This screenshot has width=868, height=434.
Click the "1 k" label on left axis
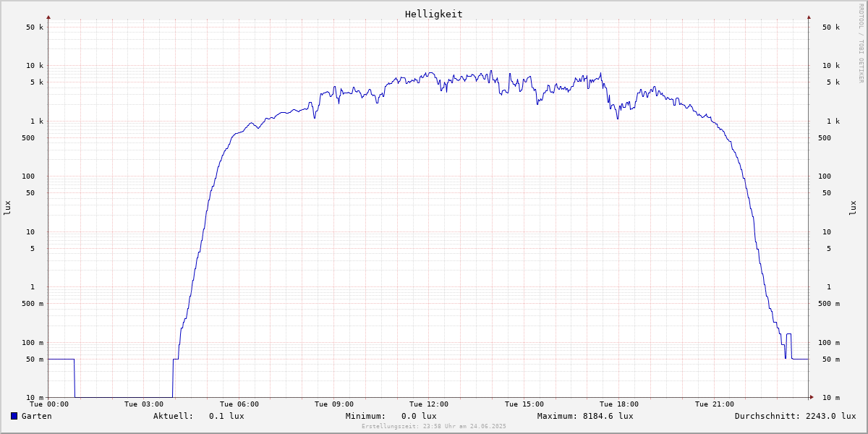(37, 122)
